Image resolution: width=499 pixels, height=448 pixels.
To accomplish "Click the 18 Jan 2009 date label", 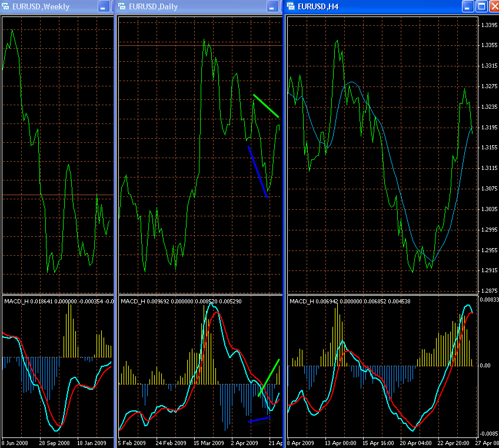I will [x=92, y=443].
